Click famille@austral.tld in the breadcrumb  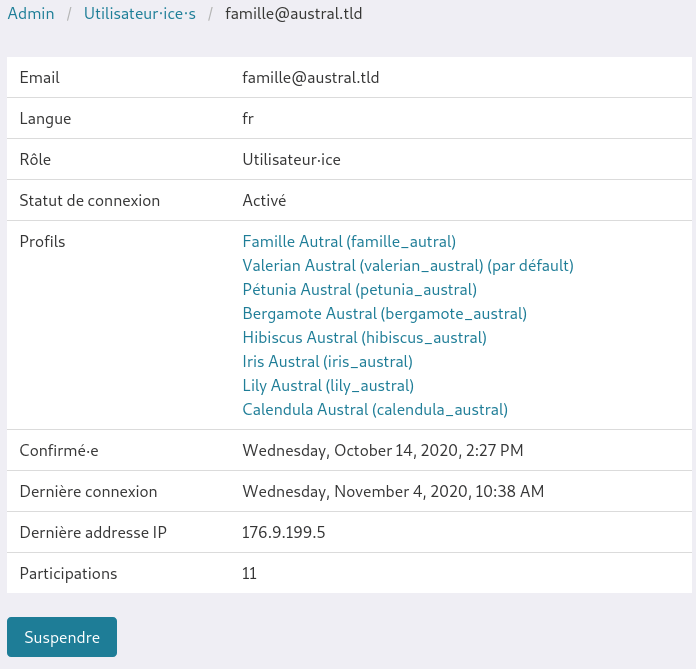pos(293,13)
